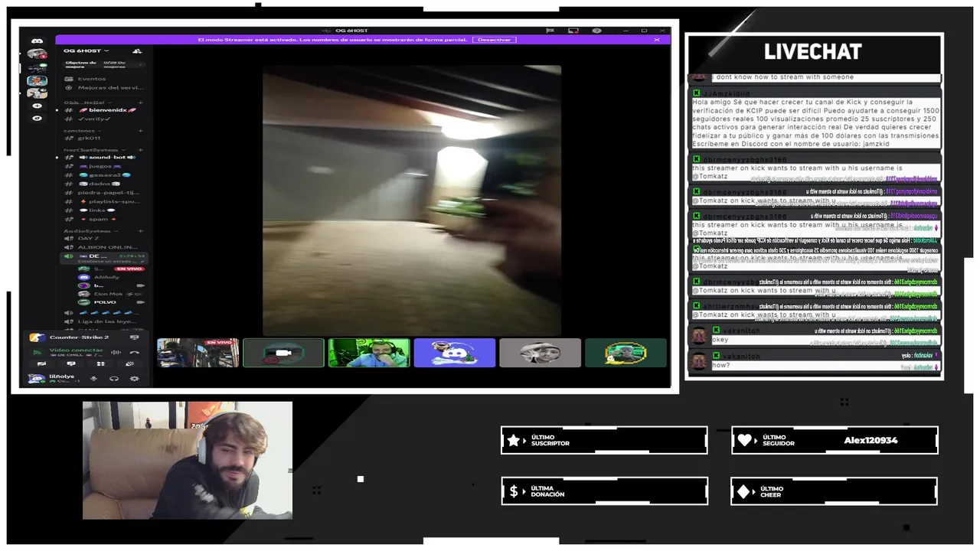Click vakanitoh's 'how?' chat message
This screenshot has height=551, width=980.
pyautogui.click(x=721, y=365)
